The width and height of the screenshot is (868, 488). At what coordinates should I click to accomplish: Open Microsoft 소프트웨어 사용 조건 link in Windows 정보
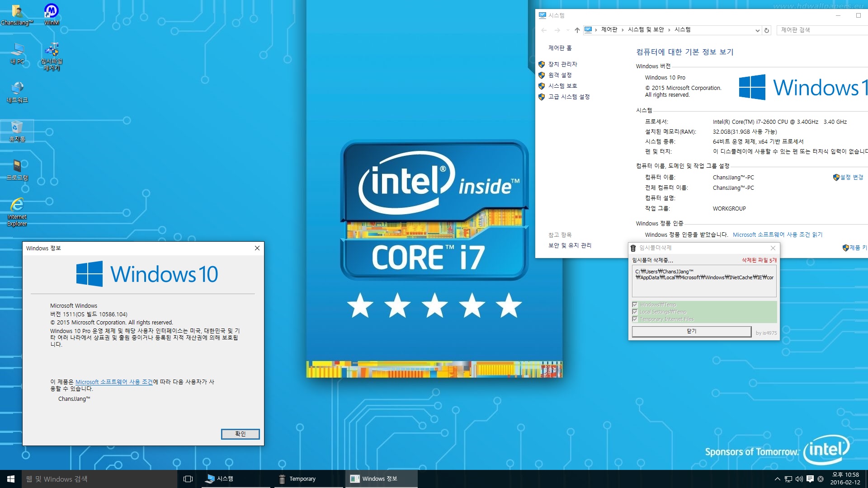(114, 382)
